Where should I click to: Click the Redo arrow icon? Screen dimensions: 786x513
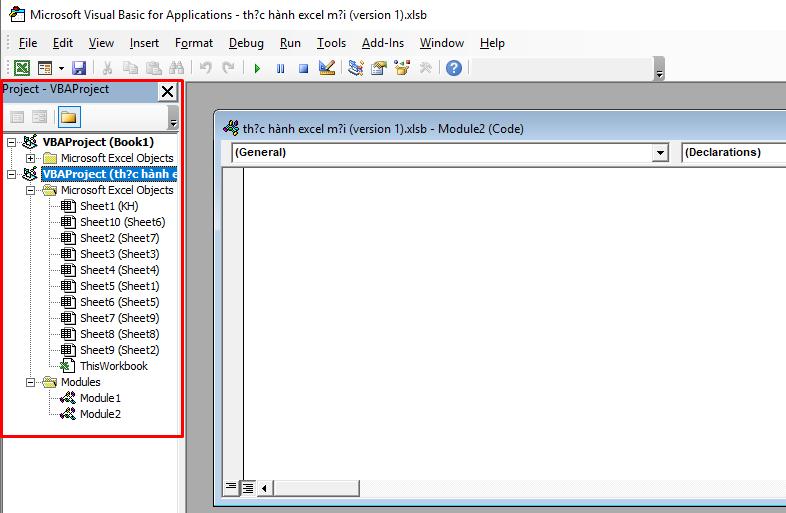229,68
